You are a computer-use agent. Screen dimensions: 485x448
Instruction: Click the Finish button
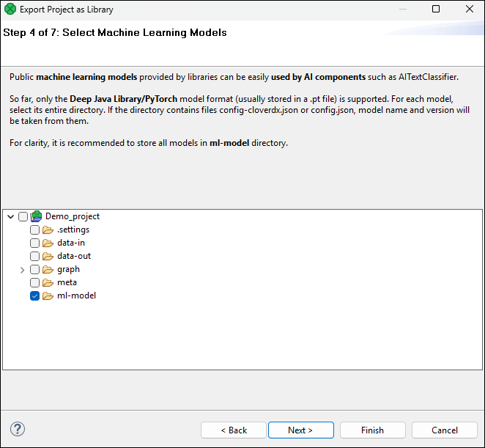pos(372,430)
